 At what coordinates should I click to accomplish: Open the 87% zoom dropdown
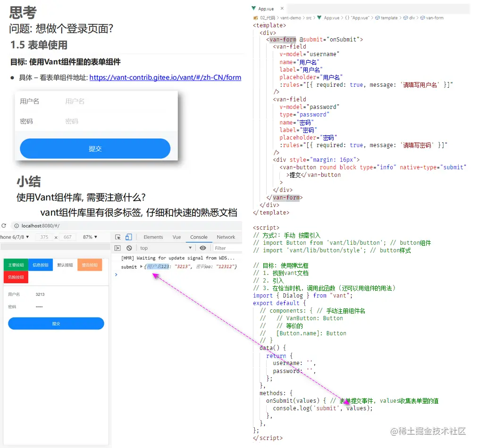click(x=90, y=237)
